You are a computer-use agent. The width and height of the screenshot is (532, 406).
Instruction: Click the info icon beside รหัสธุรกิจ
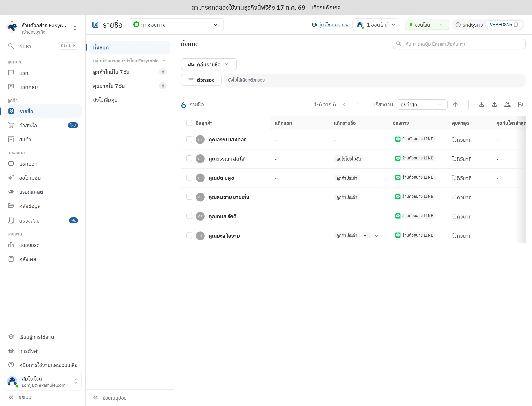[x=458, y=25]
